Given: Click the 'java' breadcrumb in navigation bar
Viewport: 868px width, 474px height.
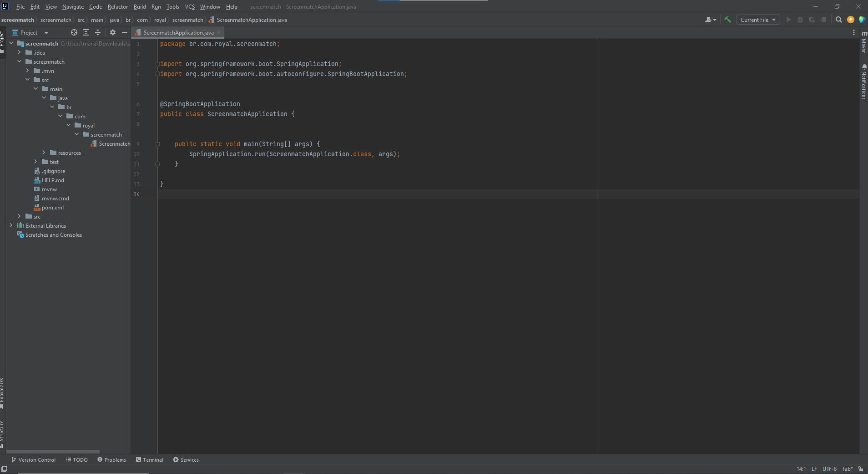Looking at the screenshot, I should (x=114, y=20).
